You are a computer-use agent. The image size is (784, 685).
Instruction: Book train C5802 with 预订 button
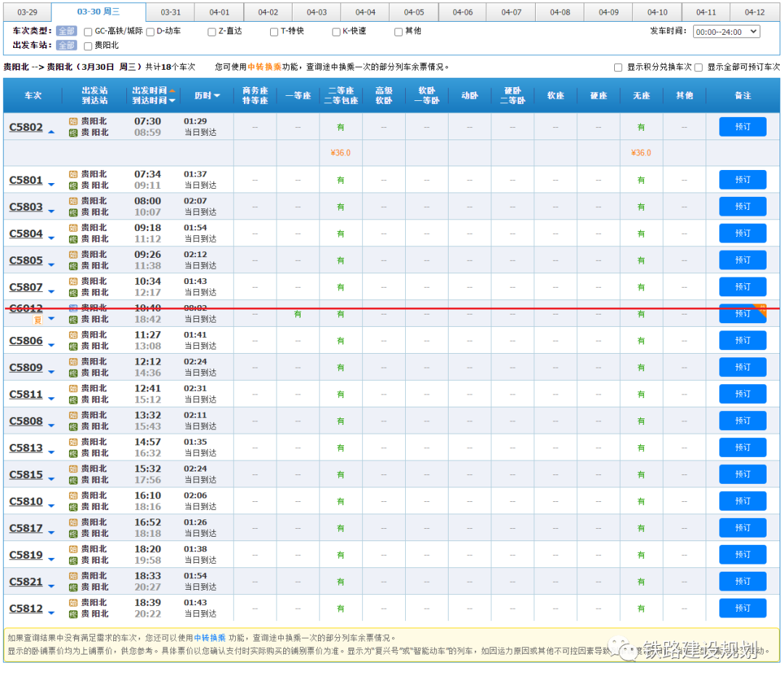(743, 127)
